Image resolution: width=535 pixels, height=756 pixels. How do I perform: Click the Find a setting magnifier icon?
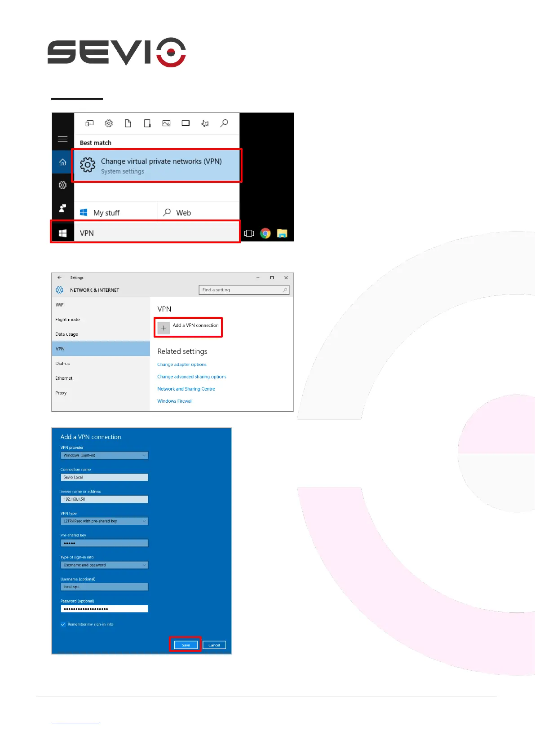(285, 290)
